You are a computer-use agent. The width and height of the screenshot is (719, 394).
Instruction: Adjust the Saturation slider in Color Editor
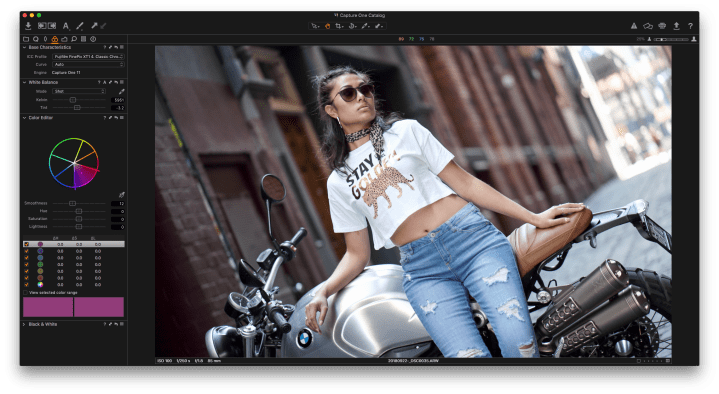(79, 219)
